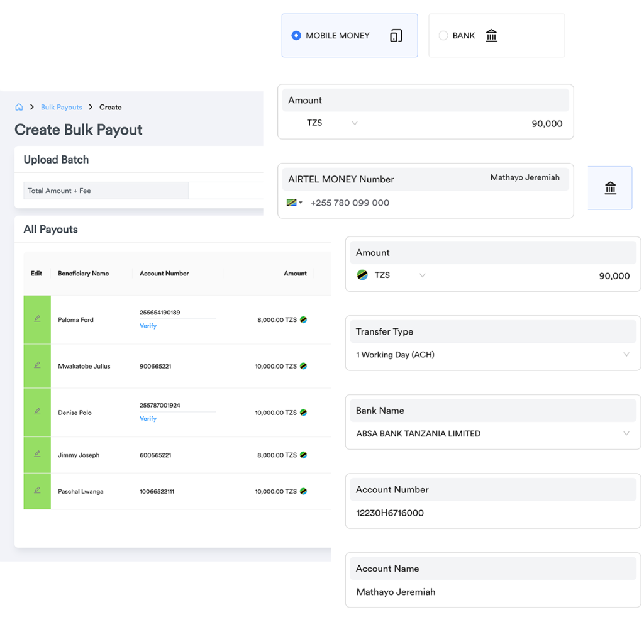Click Verify link under Denise Polo's account
The image size is (644, 644).
148,419
